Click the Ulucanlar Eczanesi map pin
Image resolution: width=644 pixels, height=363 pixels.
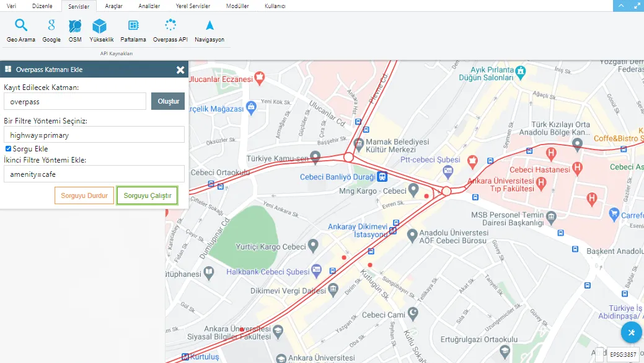259,78
